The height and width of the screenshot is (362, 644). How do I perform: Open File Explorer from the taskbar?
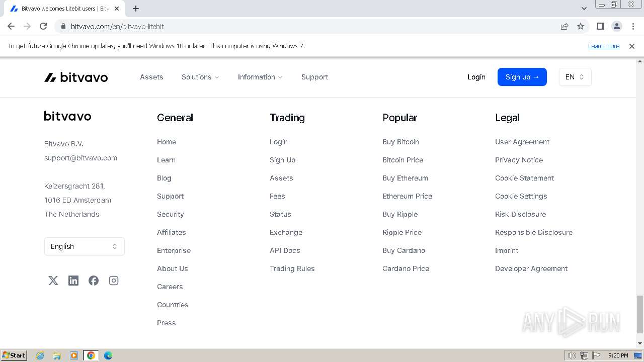click(x=57, y=355)
